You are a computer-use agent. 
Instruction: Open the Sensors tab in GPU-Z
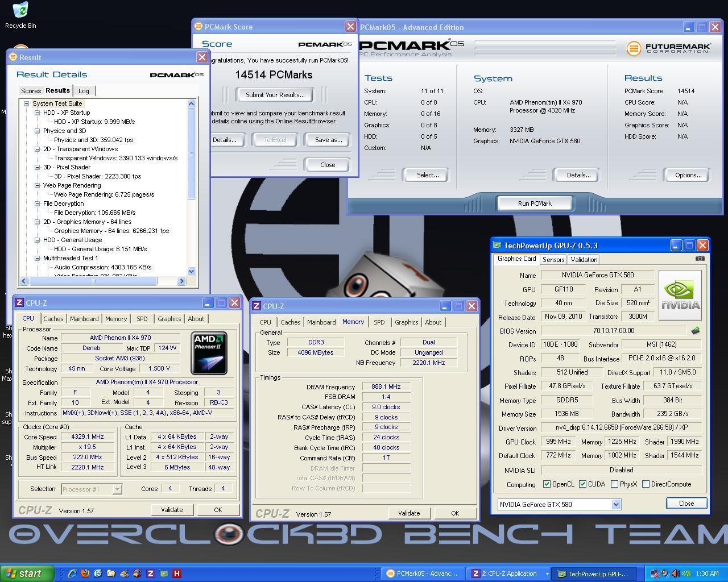[553, 259]
